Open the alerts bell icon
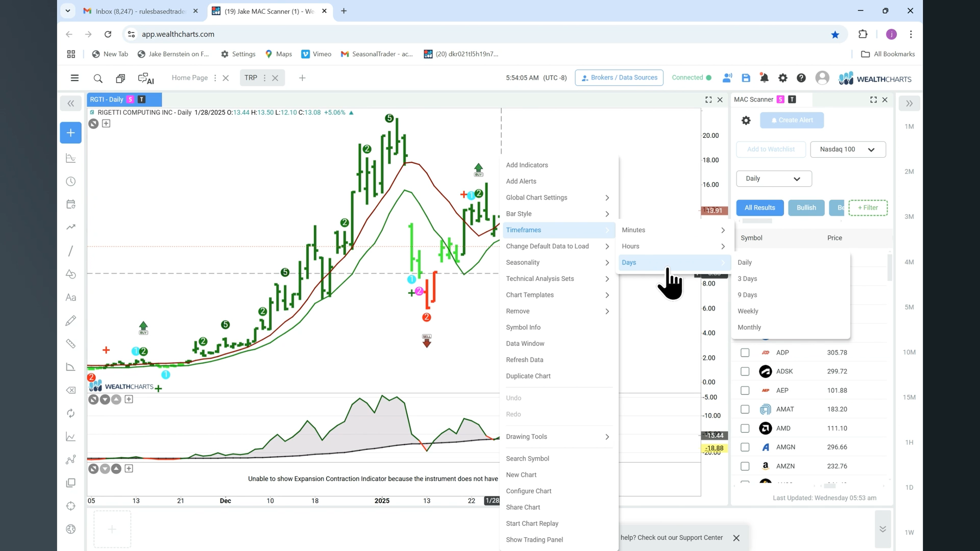The height and width of the screenshot is (551, 980). (x=764, y=78)
